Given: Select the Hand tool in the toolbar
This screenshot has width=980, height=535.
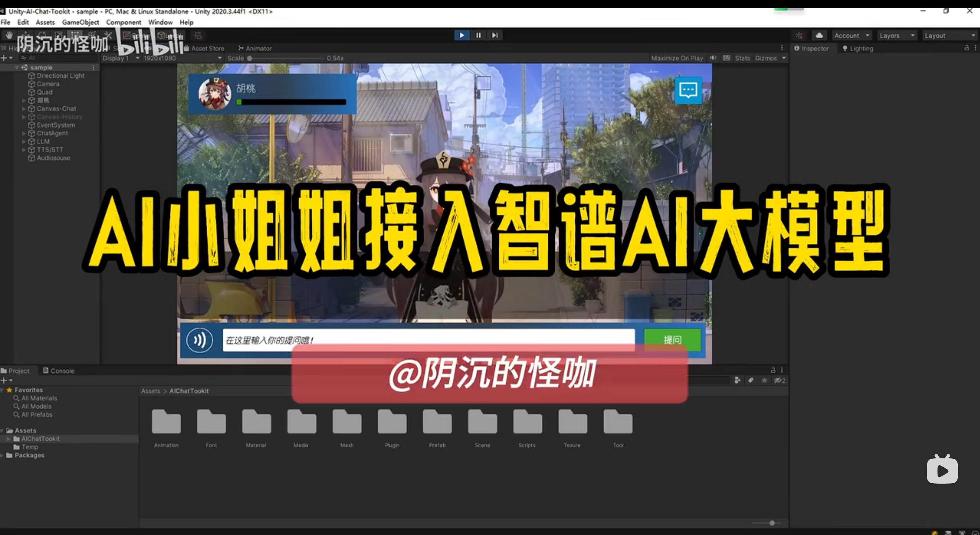Looking at the screenshot, I should pos(9,35).
